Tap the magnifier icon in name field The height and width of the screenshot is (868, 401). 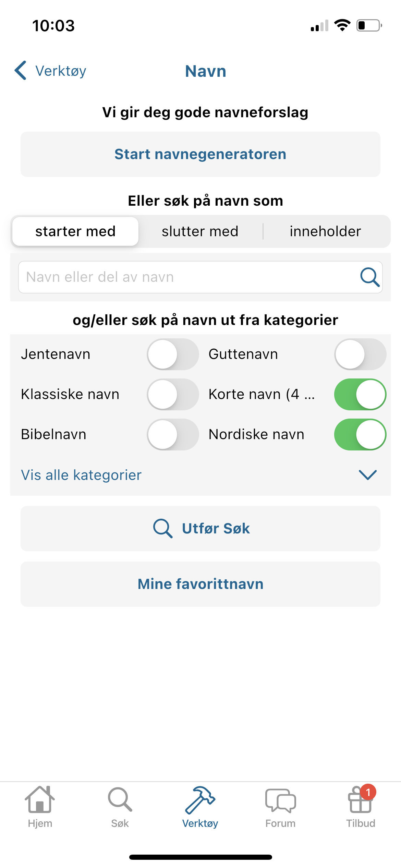click(x=369, y=277)
